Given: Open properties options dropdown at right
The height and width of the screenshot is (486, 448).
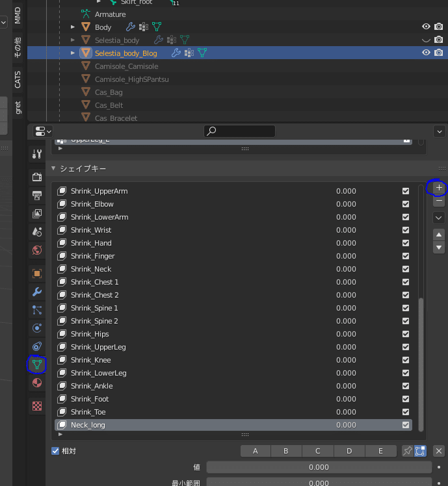Looking at the screenshot, I should click(440, 131).
